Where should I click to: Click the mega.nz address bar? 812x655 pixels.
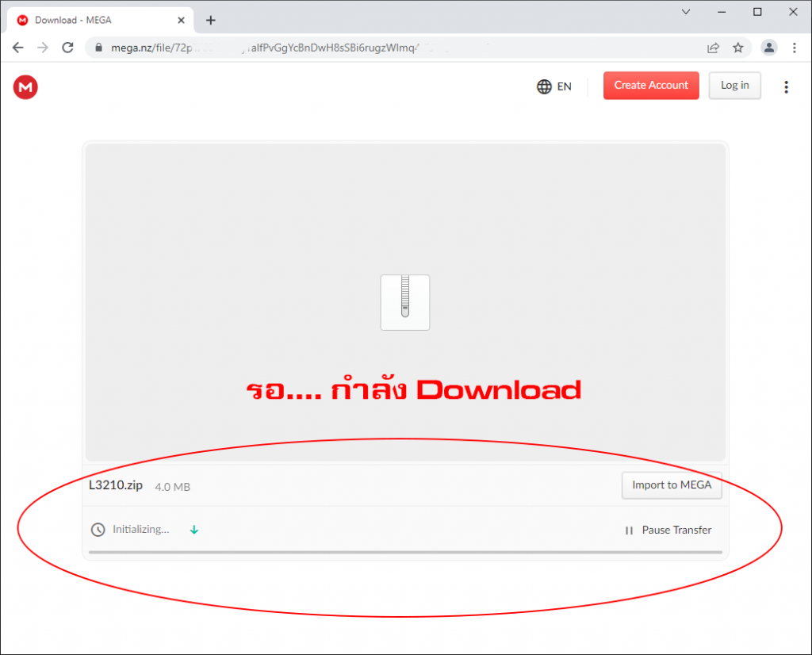point(396,48)
